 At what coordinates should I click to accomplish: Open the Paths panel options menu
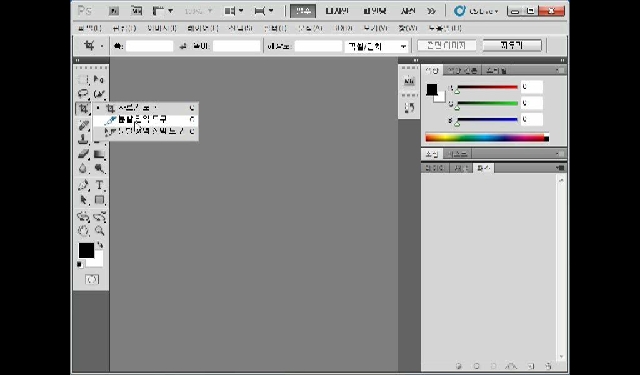coord(560,168)
